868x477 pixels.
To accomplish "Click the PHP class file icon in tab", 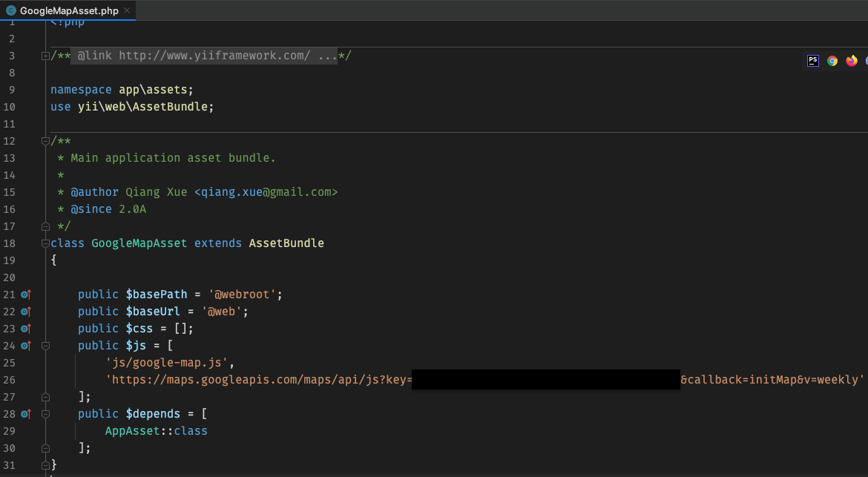I will click(11, 10).
